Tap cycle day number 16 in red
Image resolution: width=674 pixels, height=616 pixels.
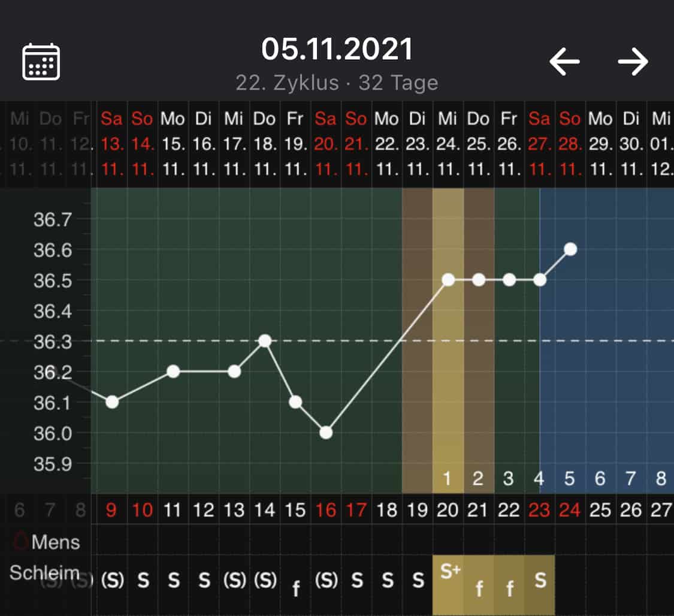[326, 511]
